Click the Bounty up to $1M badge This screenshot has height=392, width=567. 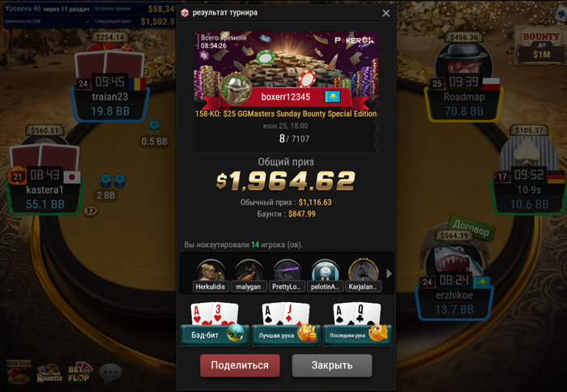[541, 45]
